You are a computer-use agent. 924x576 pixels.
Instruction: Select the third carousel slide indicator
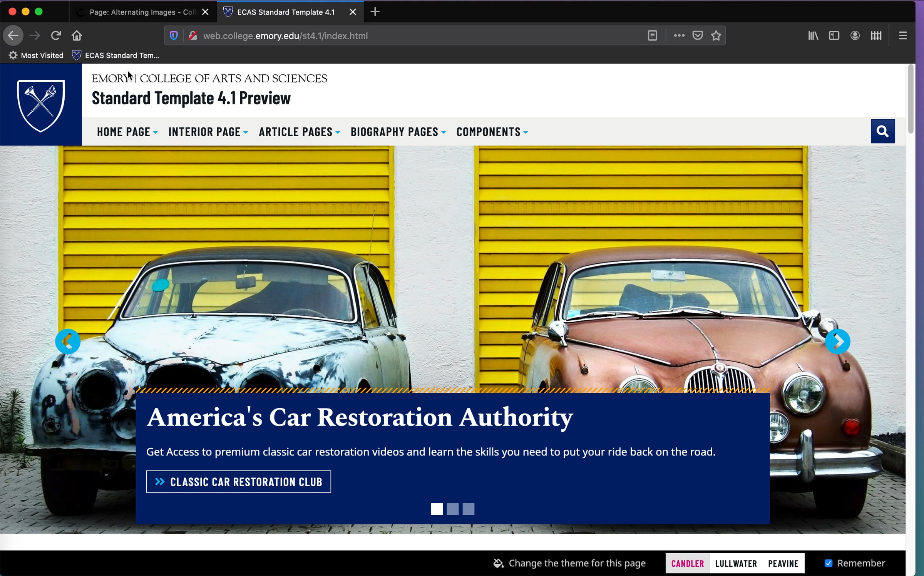tap(469, 509)
